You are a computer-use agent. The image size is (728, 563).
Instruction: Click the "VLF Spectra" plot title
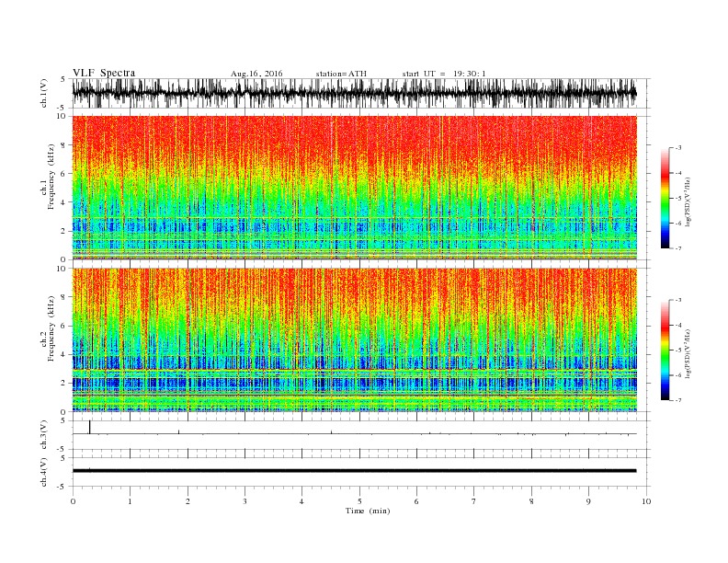click(104, 73)
